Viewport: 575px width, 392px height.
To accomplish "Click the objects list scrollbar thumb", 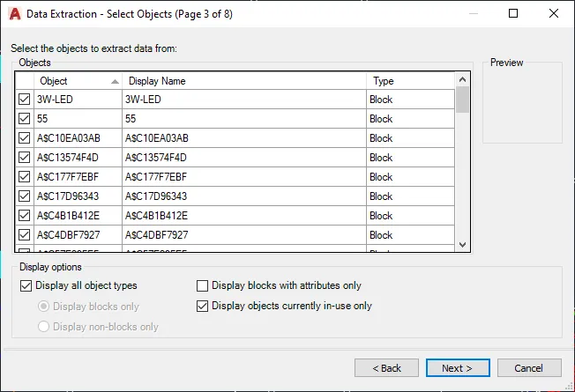I will [x=462, y=100].
